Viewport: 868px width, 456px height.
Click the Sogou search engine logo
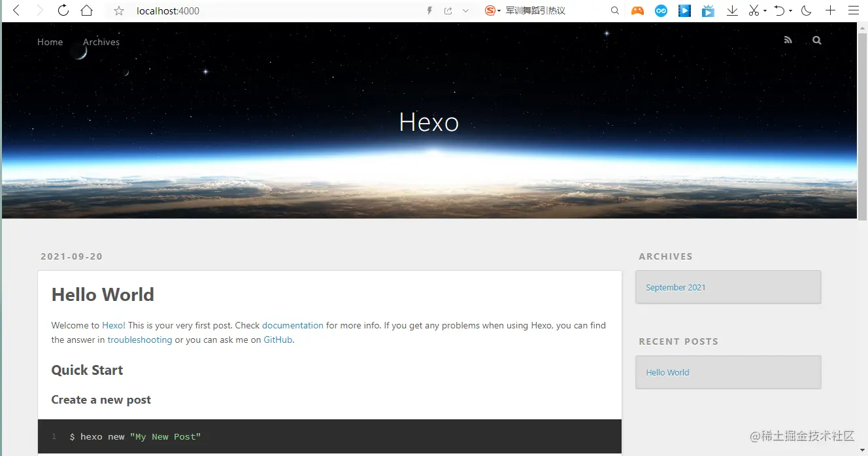click(490, 10)
